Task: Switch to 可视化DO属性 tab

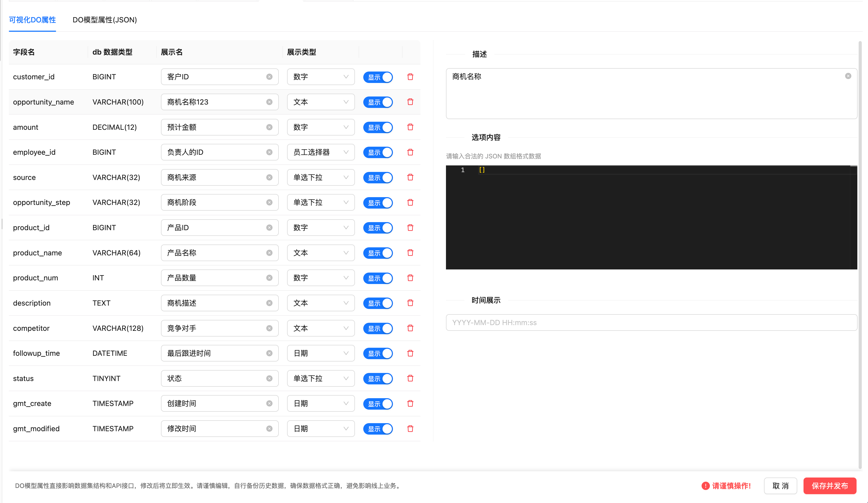Action: 33,20
